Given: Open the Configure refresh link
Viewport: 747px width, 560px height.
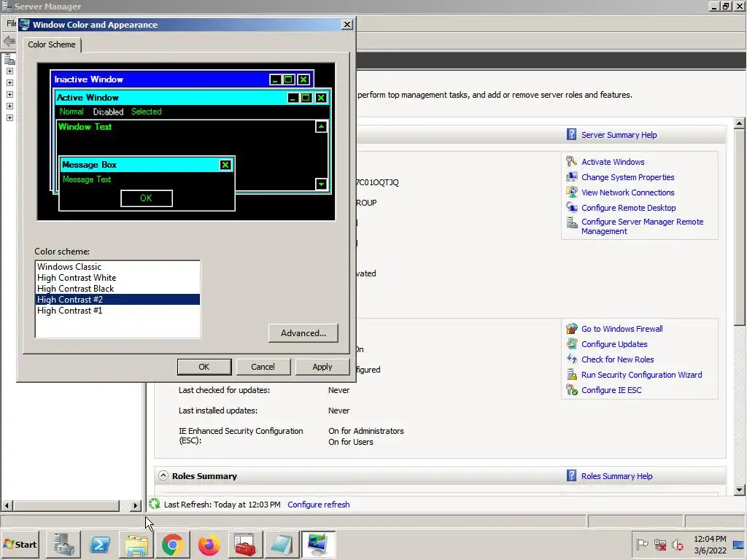Looking at the screenshot, I should pyautogui.click(x=318, y=505).
